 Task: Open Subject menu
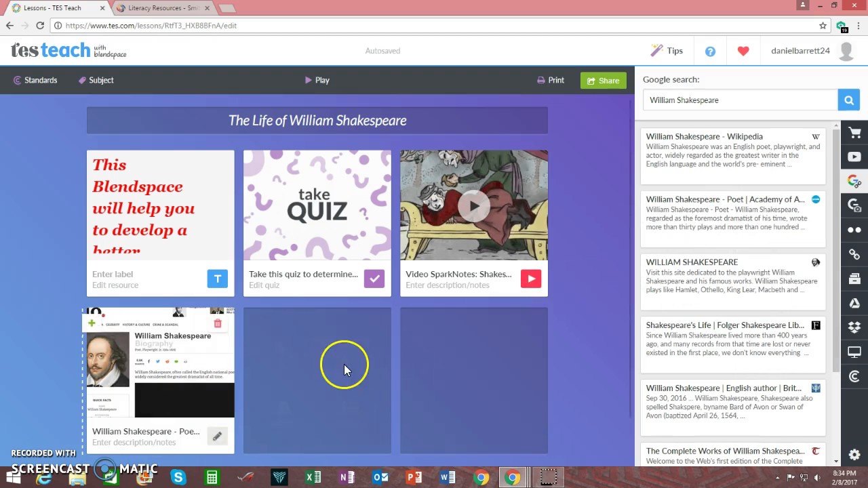tap(96, 80)
